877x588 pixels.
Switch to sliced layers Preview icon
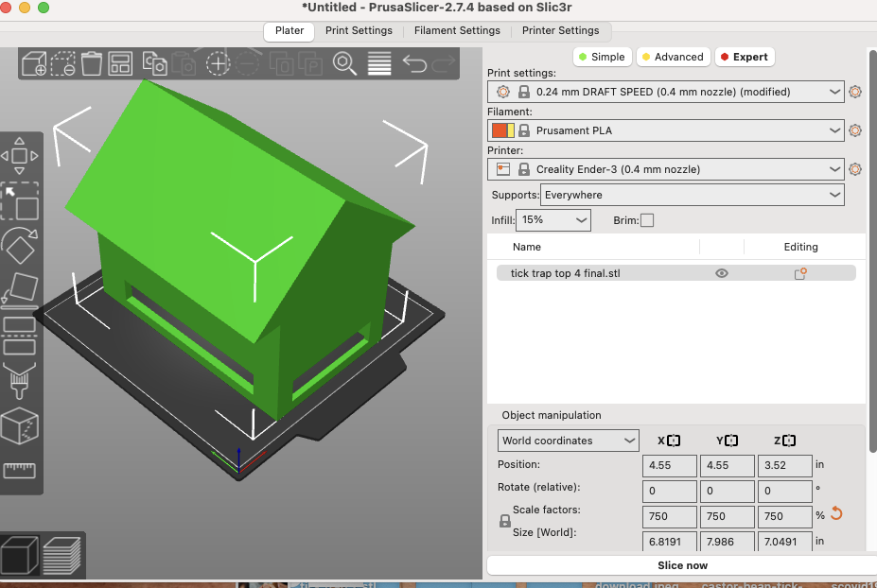point(62,555)
